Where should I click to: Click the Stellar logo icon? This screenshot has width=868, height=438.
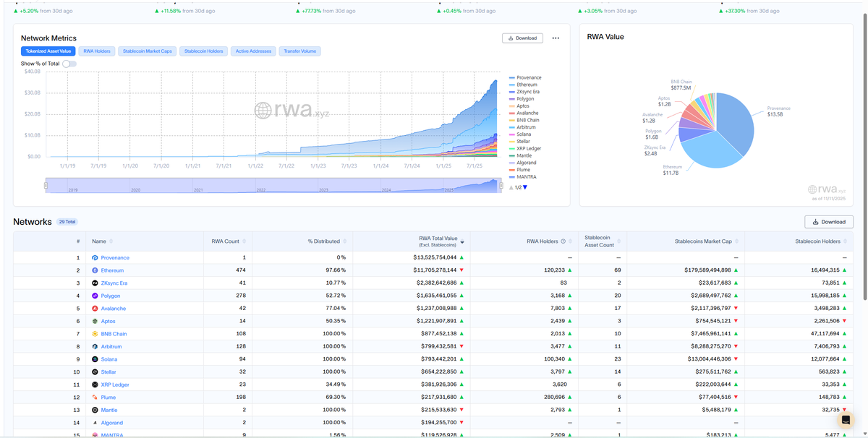(x=95, y=372)
